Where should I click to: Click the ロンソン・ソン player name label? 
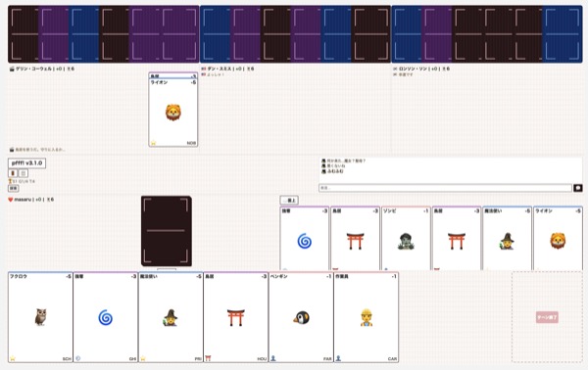pyautogui.click(x=421, y=69)
